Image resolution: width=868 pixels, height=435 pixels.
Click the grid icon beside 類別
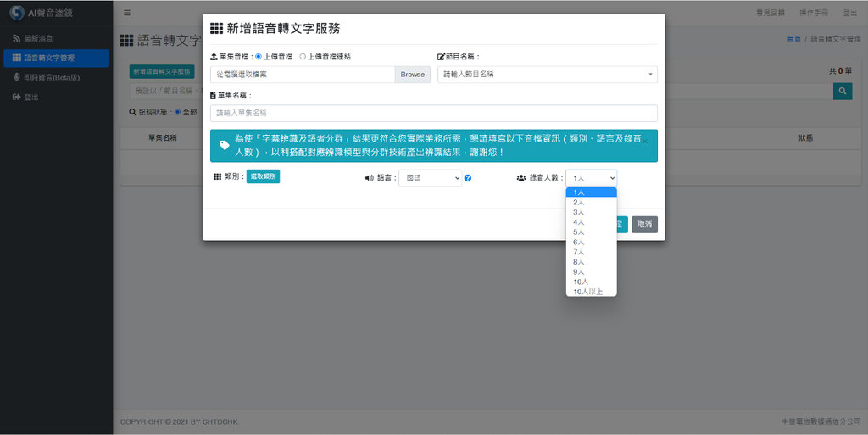(x=218, y=176)
